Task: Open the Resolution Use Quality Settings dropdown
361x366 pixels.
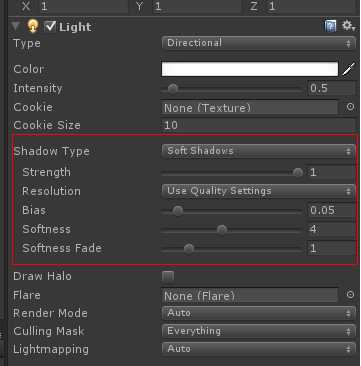Action: tap(259, 191)
